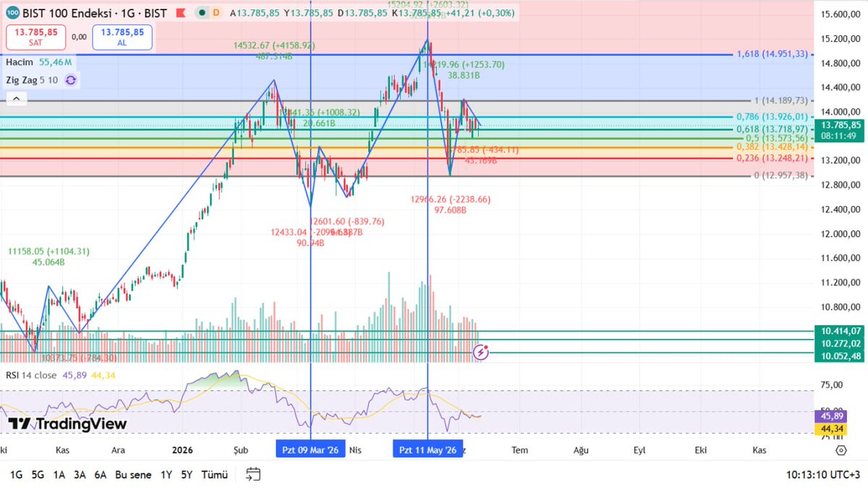Click the Hacim volume indicator label
This screenshot has height=488, width=868.
coord(20,63)
